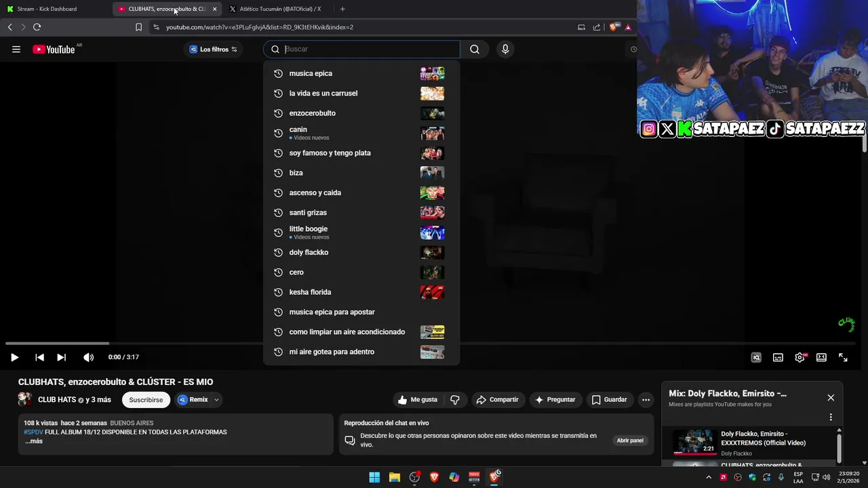Open chat replay with Abrir panel
Viewport: 868px width, 488px height.
tap(630, 441)
